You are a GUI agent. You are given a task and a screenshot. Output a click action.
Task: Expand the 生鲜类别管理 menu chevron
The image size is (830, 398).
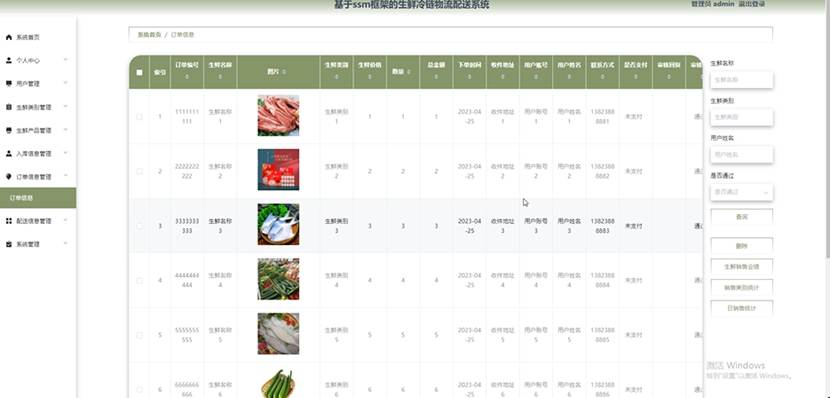point(66,106)
